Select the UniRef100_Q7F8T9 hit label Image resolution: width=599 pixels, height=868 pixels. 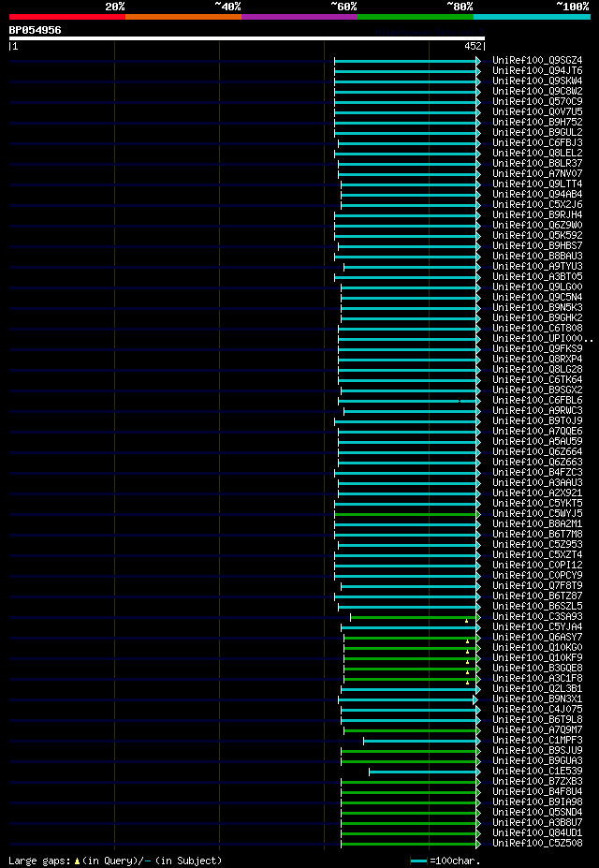(537, 585)
